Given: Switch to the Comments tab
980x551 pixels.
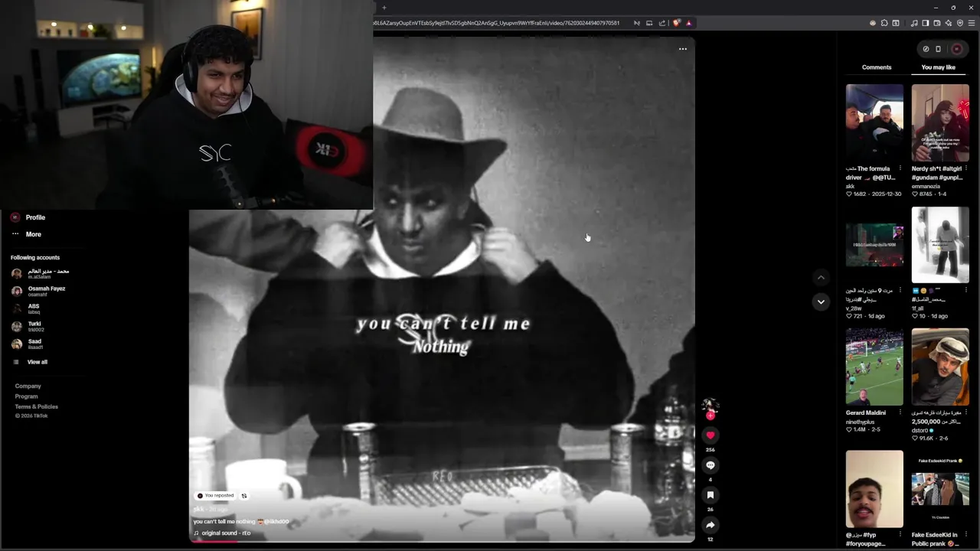Looking at the screenshot, I should [877, 67].
